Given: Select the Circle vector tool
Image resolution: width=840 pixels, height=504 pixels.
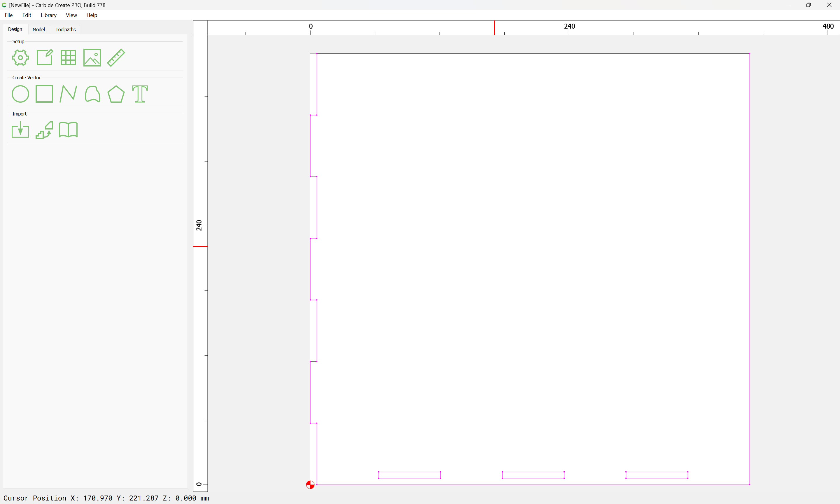Looking at the screenshot, I should coord(20,94).
